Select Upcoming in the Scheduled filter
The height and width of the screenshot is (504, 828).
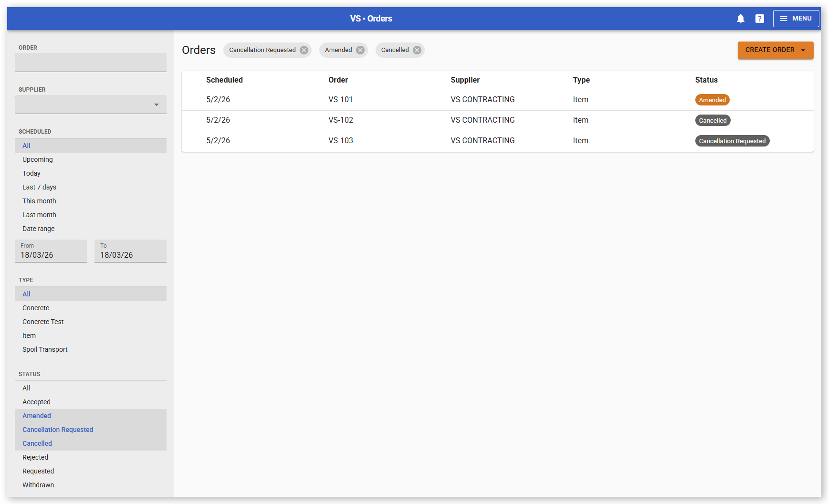pos(38,159)
